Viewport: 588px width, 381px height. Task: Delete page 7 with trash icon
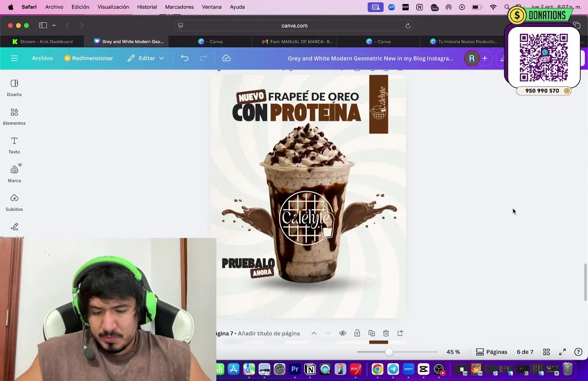[x=386, y=333]
